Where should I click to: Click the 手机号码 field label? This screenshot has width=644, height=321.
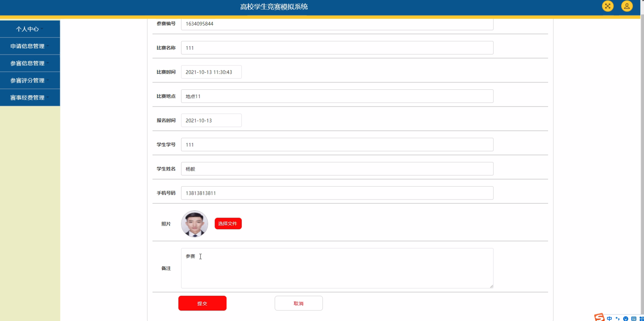166,193
